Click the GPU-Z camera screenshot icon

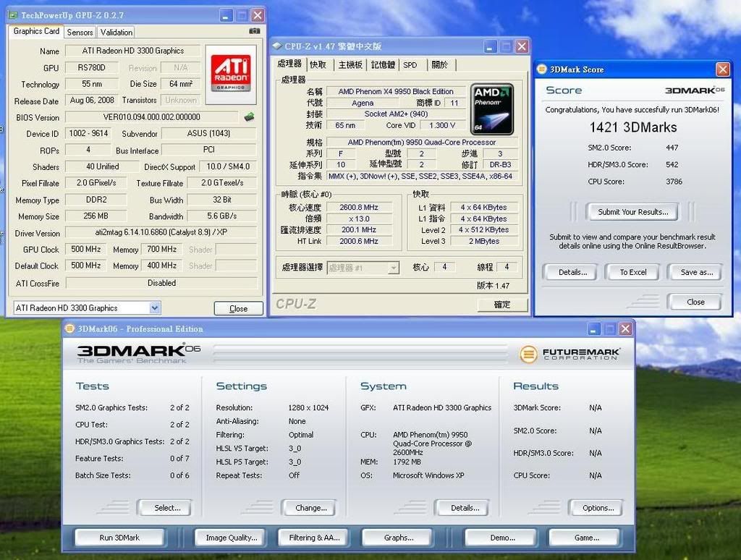click(x=254, y=31)
